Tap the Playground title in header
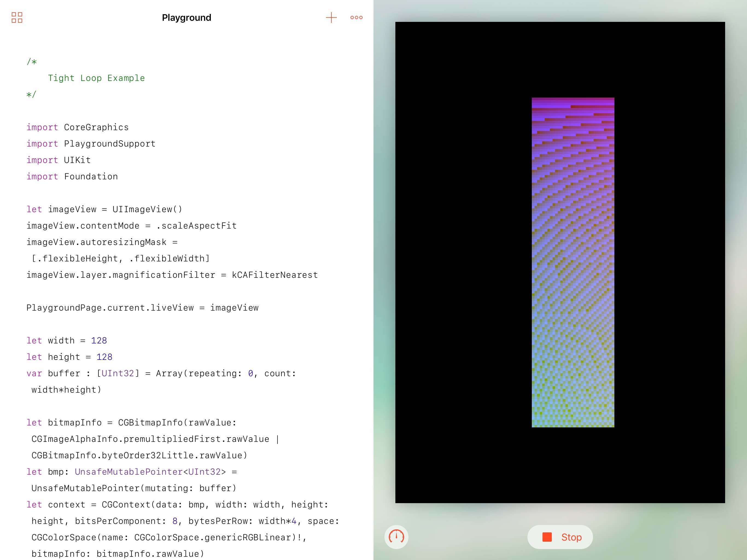The height and width of the screenshot is (560, 747). click(x=186, y=17)
